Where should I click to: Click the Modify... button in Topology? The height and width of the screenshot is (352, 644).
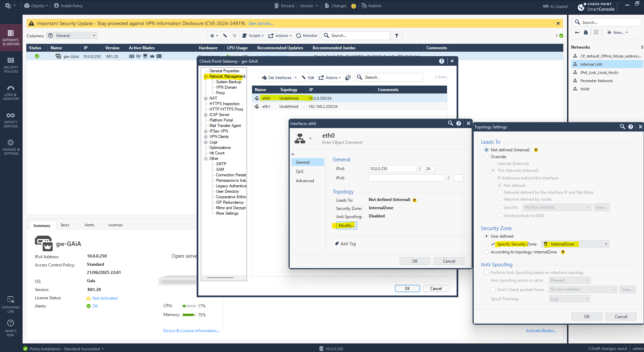click(x=346, y=226)
